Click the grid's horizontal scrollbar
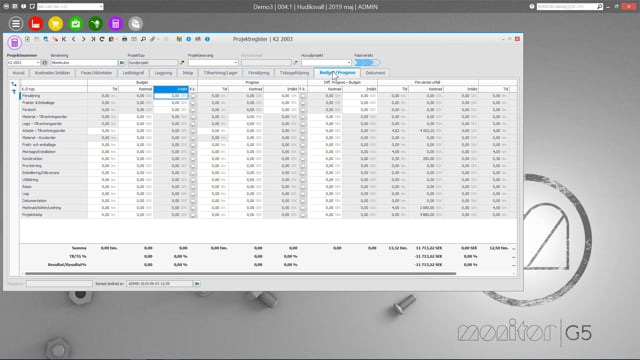Screen dimensions: 640x360 click(240, 273)
